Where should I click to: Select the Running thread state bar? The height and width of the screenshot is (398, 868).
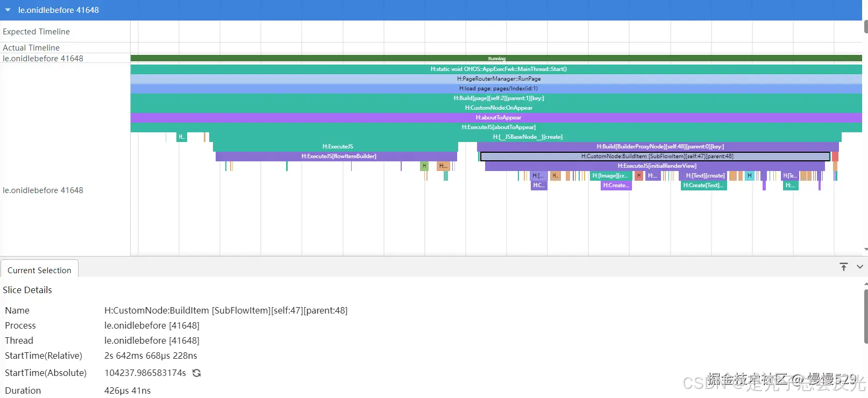496,58
